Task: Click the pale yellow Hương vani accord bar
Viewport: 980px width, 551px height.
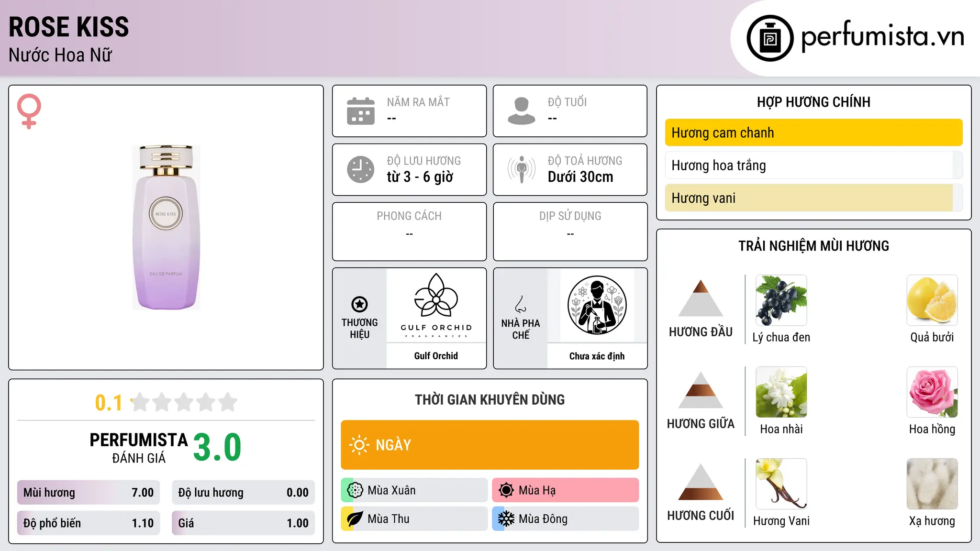Action: coord(814,198)
